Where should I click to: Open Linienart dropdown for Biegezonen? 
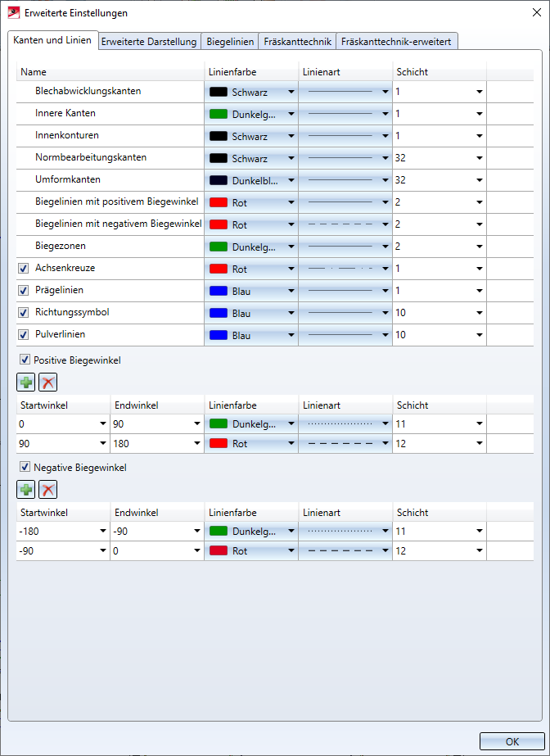385,247
